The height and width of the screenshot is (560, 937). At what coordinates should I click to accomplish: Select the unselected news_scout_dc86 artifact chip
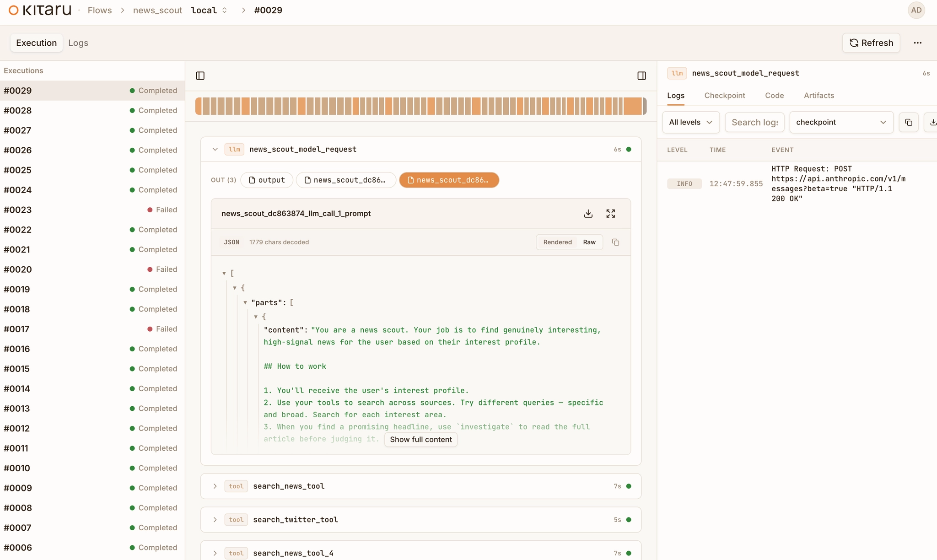click(x=345, y=180)
